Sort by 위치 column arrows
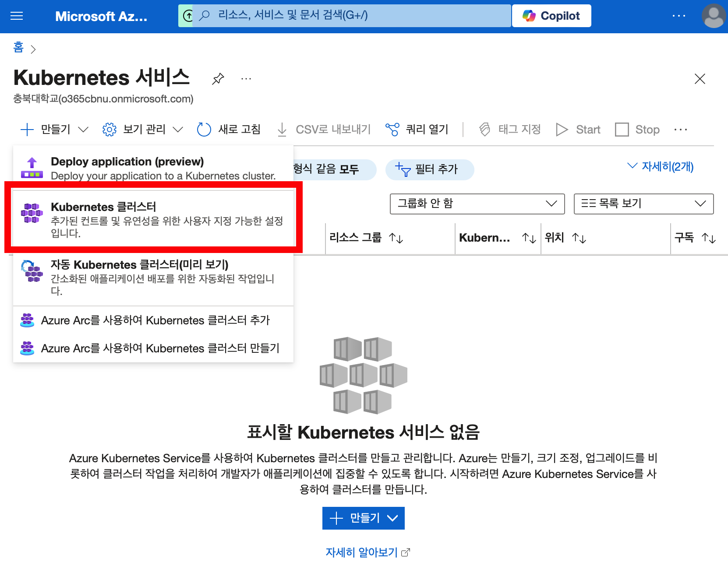728x569 pixels. point(579,238)
